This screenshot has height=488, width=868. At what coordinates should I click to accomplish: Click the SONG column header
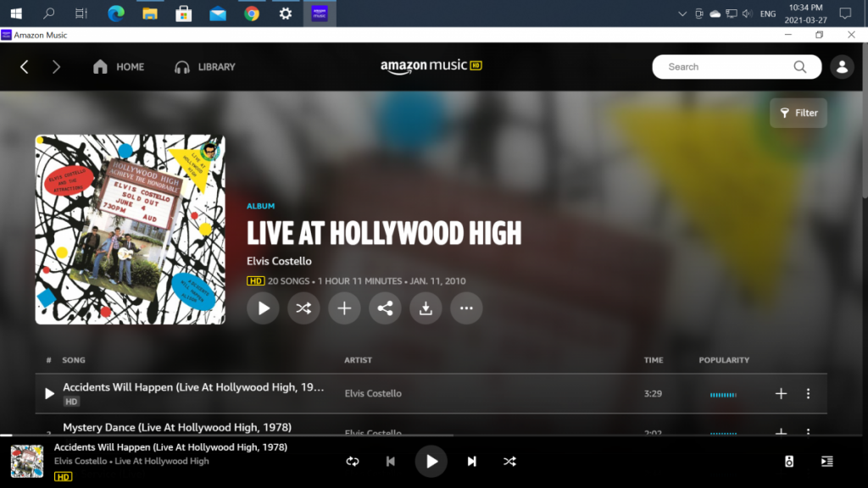tap(74, 360)
